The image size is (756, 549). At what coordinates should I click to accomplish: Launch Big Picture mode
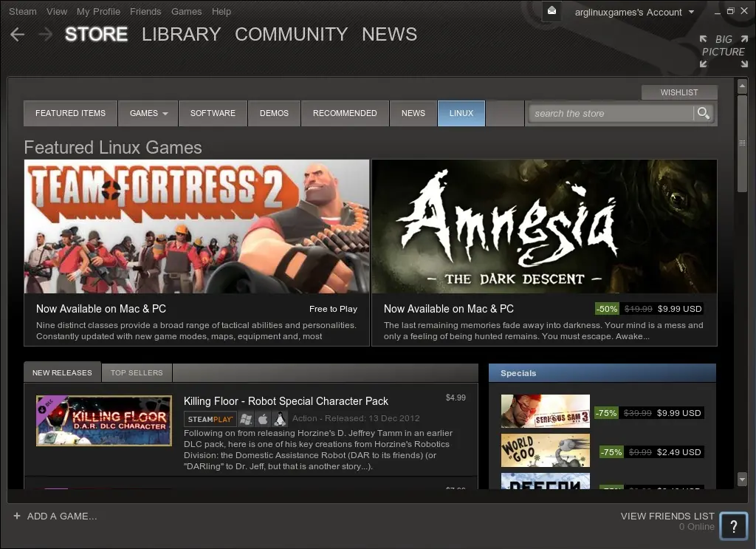[724, 51]
